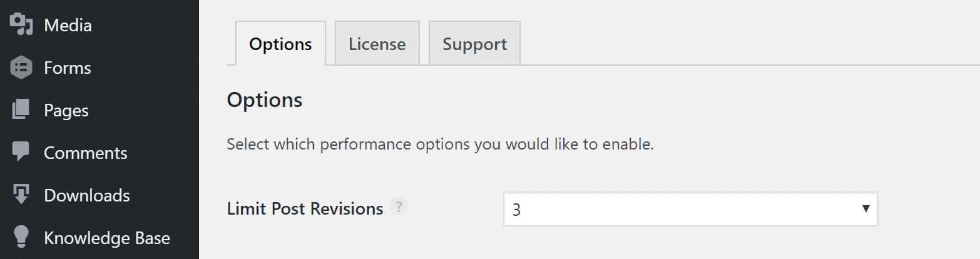
Task: Navigate to Forms text in admin menu
Action: [x=67, y=68]
